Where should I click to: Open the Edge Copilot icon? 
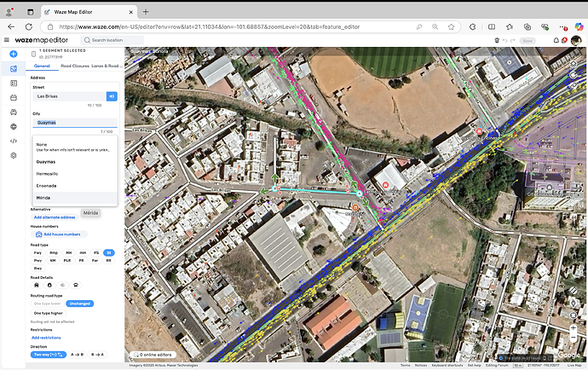(x=577, y=26)
